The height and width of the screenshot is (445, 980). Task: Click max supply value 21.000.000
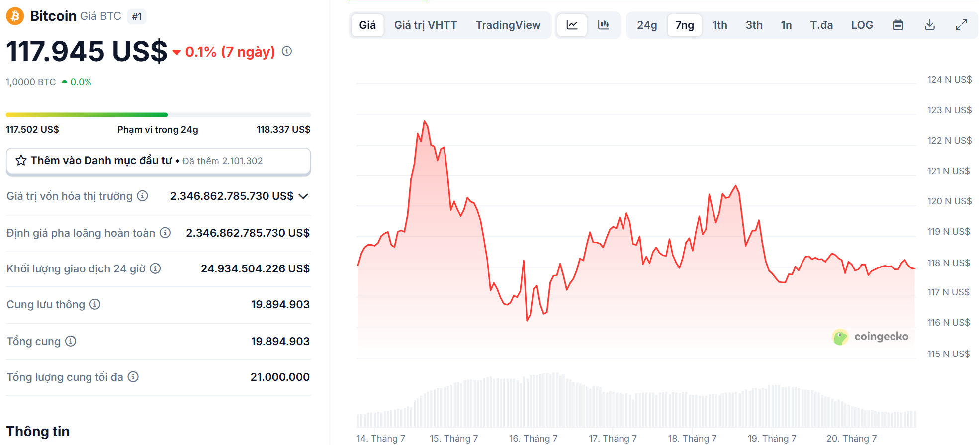point(280,377)
